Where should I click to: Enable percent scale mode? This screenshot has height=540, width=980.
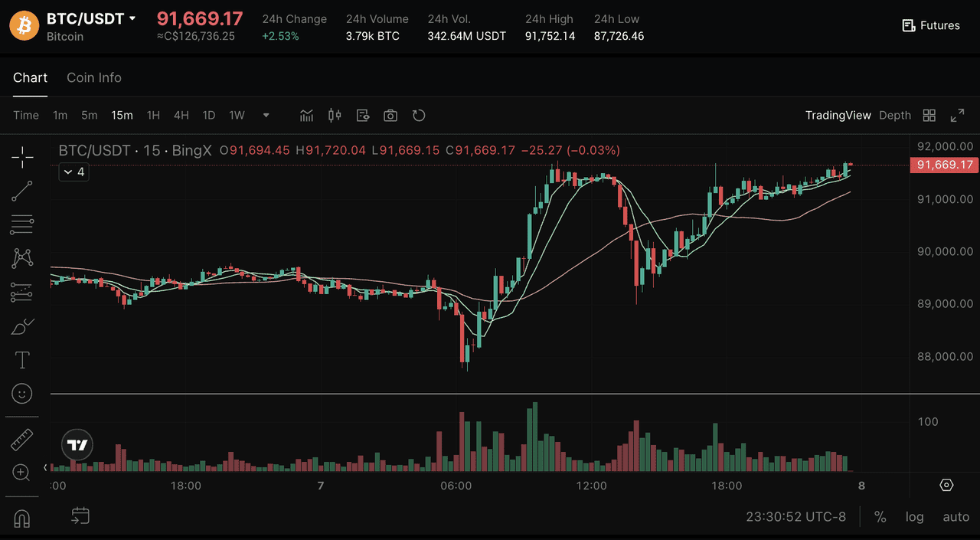880,517
